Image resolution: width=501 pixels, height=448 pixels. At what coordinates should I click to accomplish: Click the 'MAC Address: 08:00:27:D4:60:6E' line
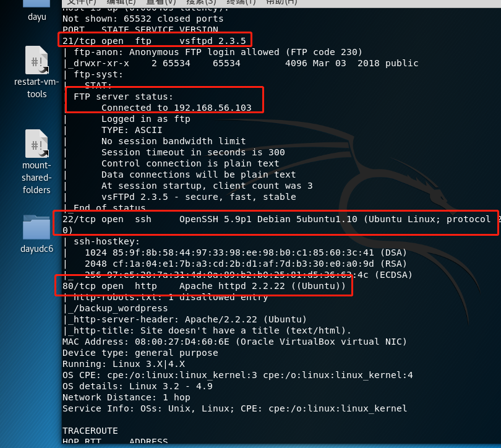pos(234,342)
